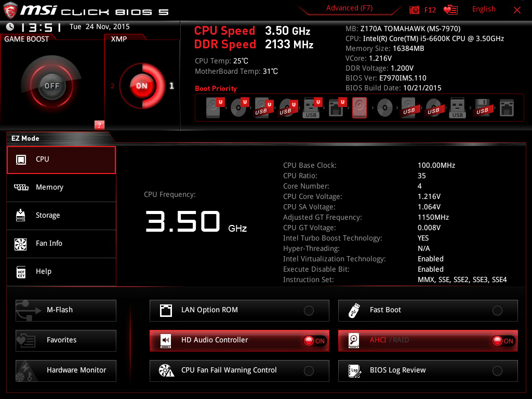This screenshot has width=532, height=399.
Task: Open favorites via the heart icon at top
Action: (x=450, y=10)
